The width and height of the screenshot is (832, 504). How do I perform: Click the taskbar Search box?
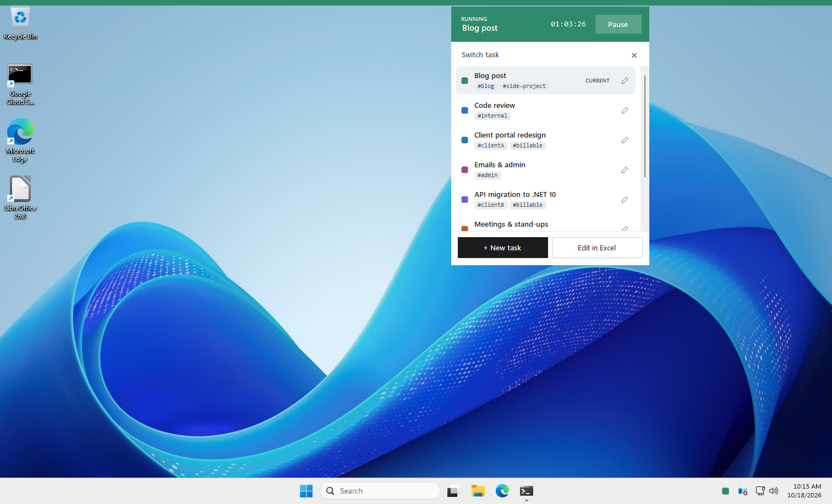(380, 491)
